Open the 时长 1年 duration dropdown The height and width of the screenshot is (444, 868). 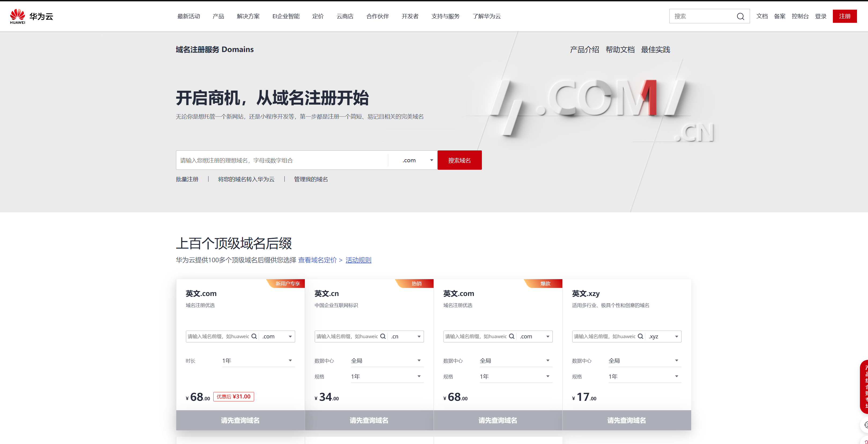pyautogui.click(x=258, y=361)
